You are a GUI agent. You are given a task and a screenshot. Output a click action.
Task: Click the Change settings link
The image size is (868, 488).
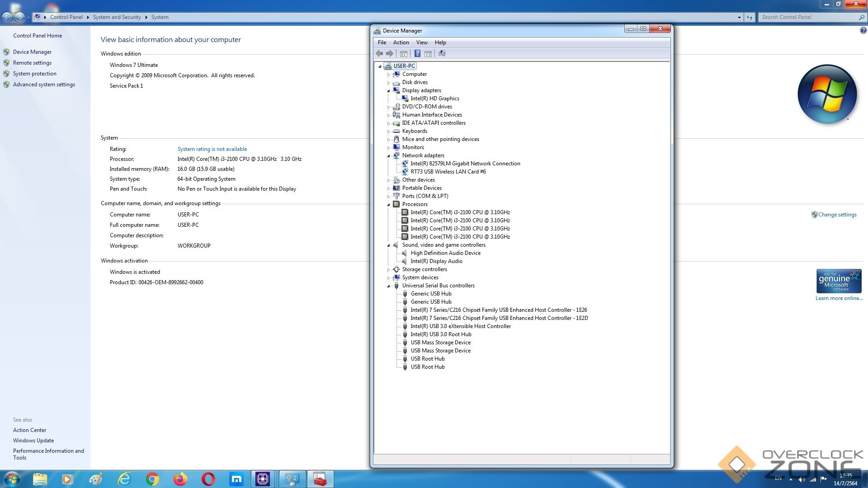837,215
